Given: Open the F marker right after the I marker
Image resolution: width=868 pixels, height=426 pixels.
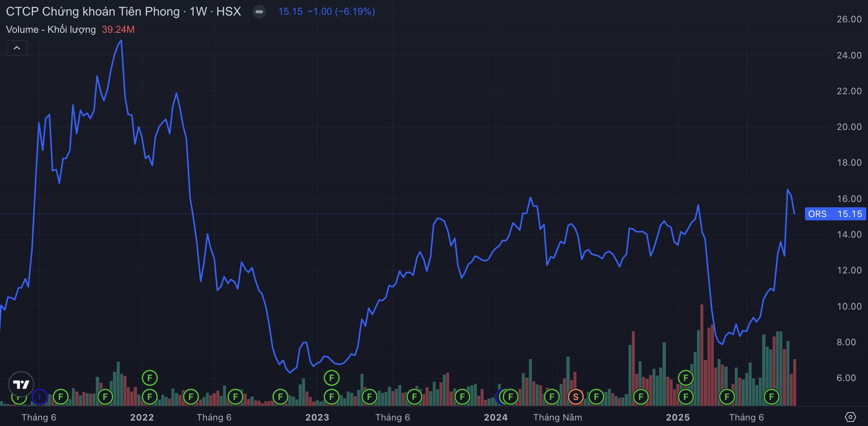Looking at the screenshot, I should tap(60, 397).
